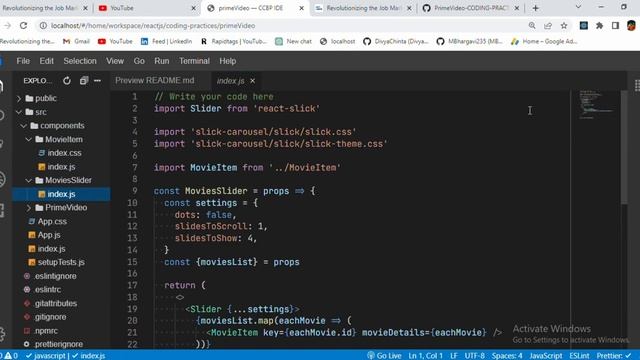Open Gmail bookmark
Viewport: 640px width, 360px height.
point(76,41)
